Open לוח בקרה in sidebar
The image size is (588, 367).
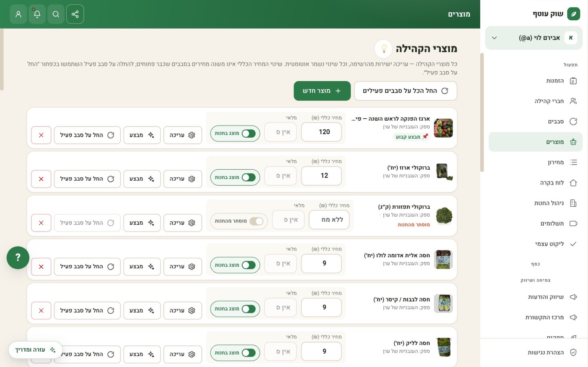click(535, 183)
